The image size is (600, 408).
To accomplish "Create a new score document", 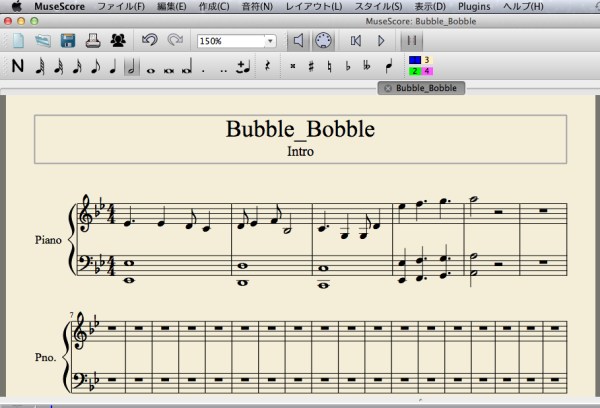I will [18, 41].
